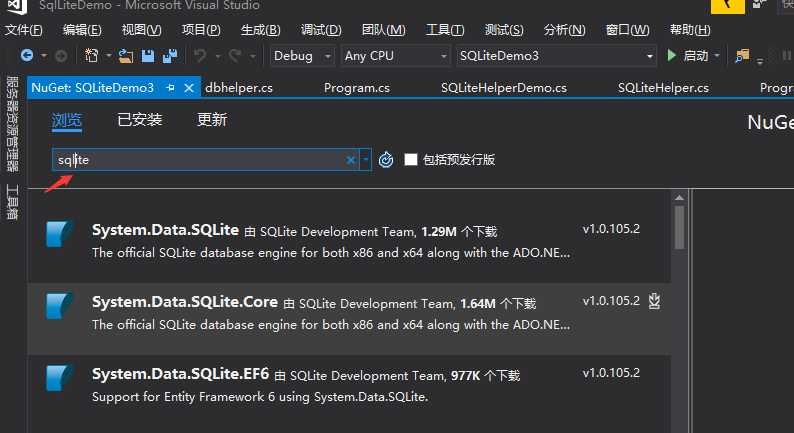Switch to the SQLiteHelper.cs tab
Screen dimensions: 794x433
click(x=663, y=88)
